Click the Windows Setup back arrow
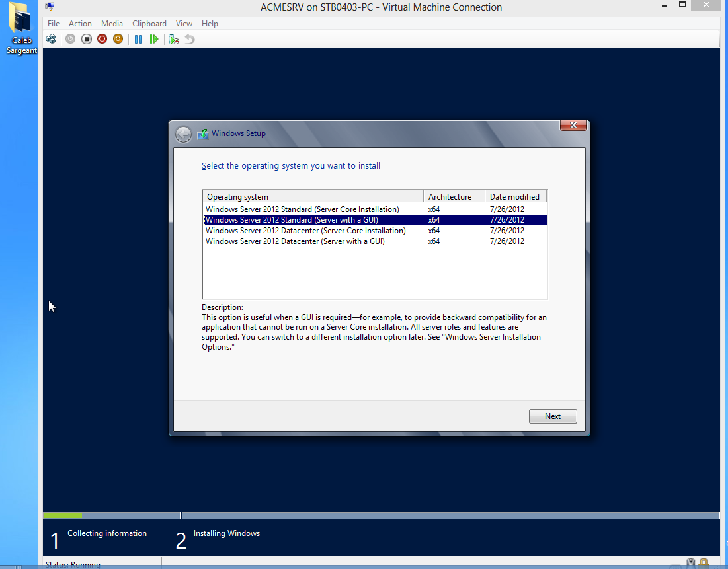Screen dimensions: 728x569 (x=183, y=135)
